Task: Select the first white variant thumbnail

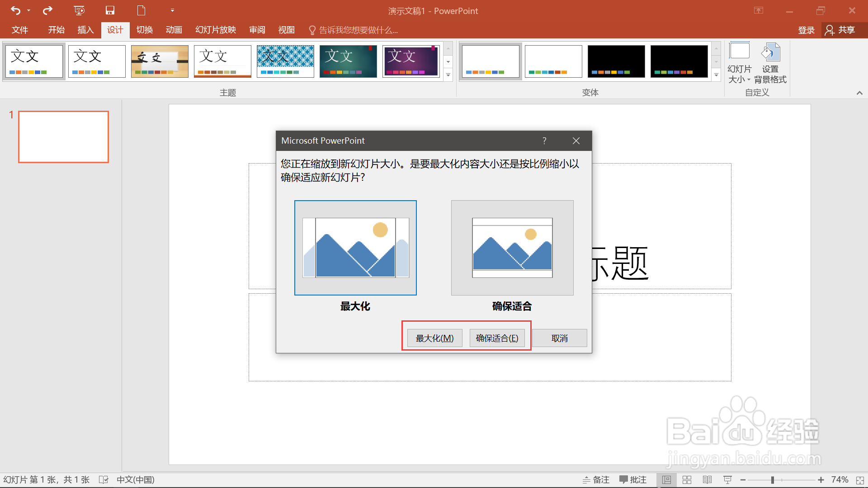Action: click(491, 61)
